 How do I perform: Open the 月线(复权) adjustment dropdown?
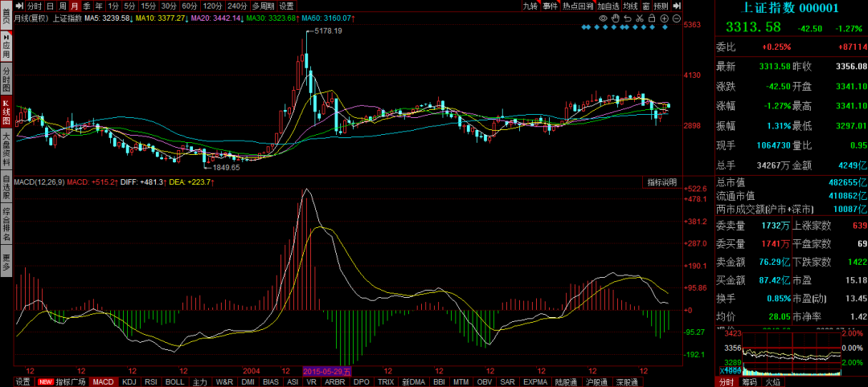(x=31, y=18)
